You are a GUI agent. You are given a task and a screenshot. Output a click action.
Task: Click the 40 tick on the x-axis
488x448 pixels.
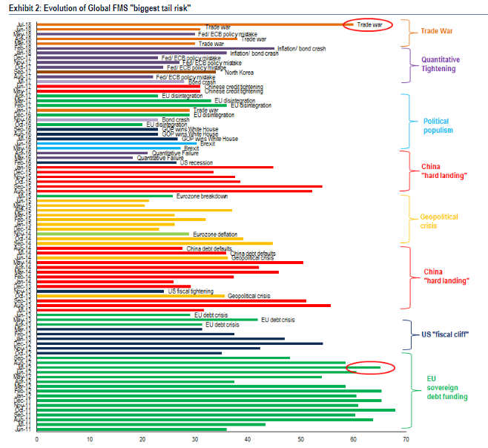point(248,439)
